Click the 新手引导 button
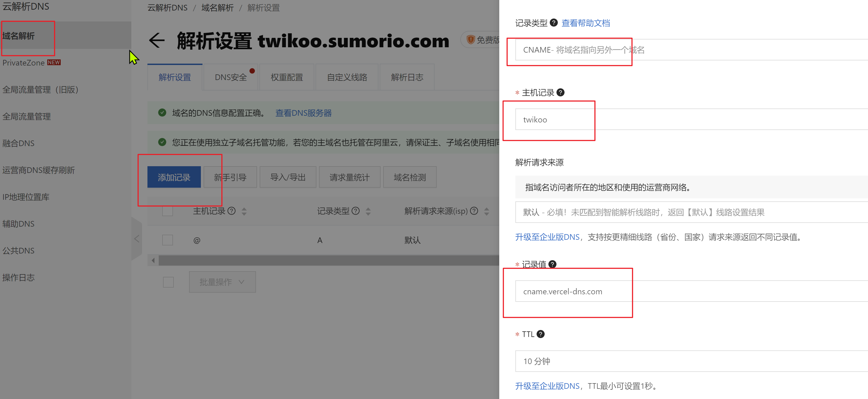This screenshot has width=868, height=399. (x=230, y=177)
